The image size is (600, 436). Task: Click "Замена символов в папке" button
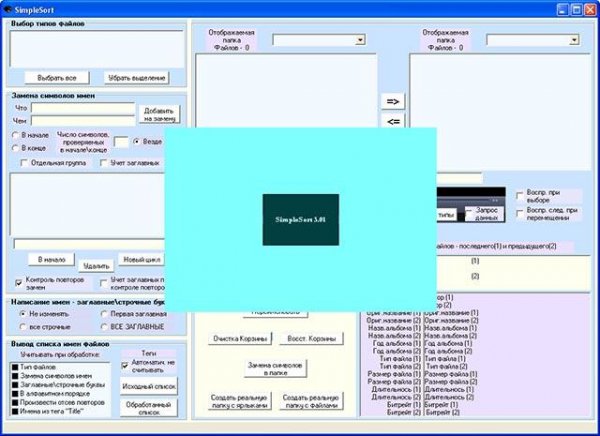(x=276, y=369)
